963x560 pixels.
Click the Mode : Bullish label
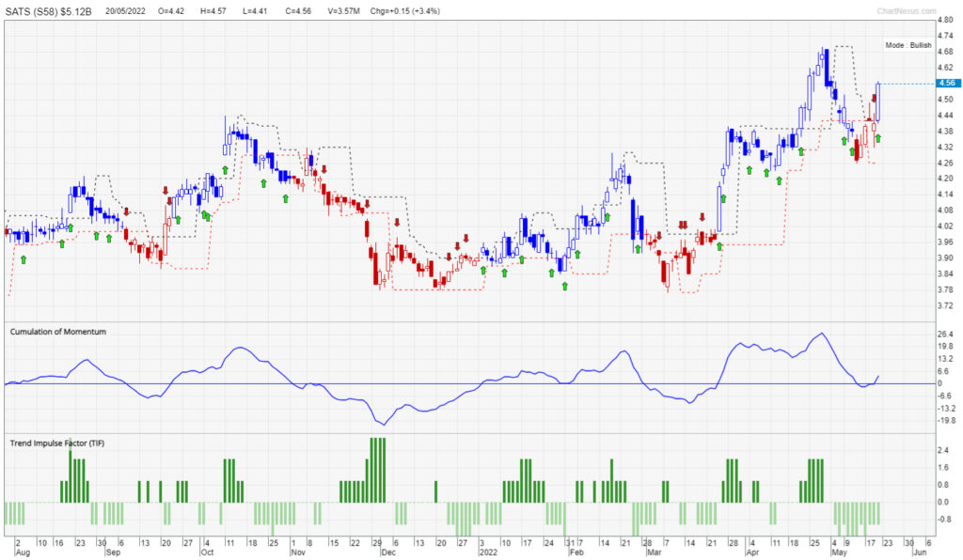pos(908,45)
